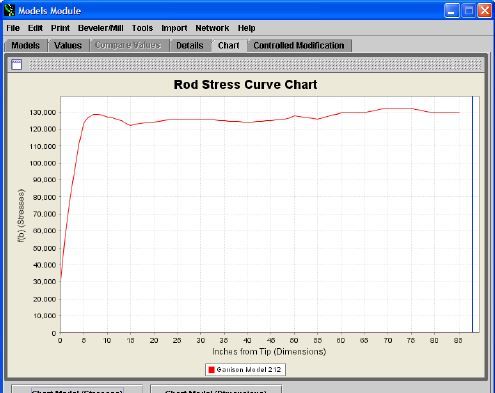
Task: Click the Chart Model (Stresses) button
Action: [x=77, y=390]
